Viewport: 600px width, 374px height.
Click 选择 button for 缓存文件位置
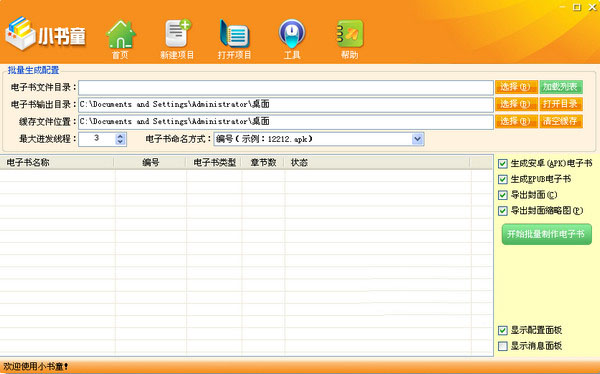pyautogui.click(x=516, y=121)
